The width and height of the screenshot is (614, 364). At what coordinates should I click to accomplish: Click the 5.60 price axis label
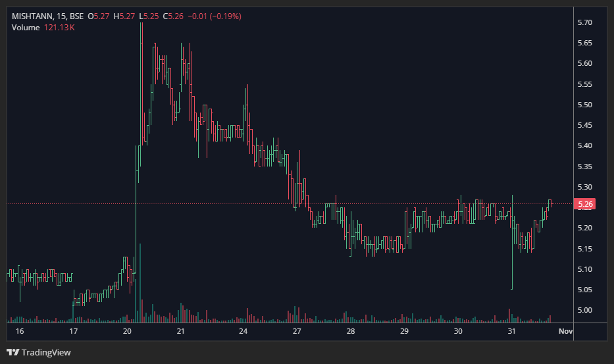click(584, 63)
